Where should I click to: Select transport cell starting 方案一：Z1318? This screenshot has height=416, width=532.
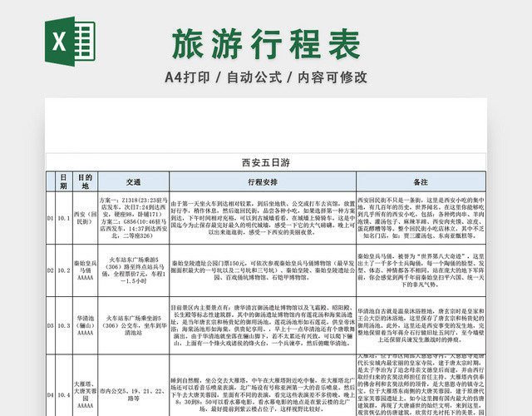[133, 218]
